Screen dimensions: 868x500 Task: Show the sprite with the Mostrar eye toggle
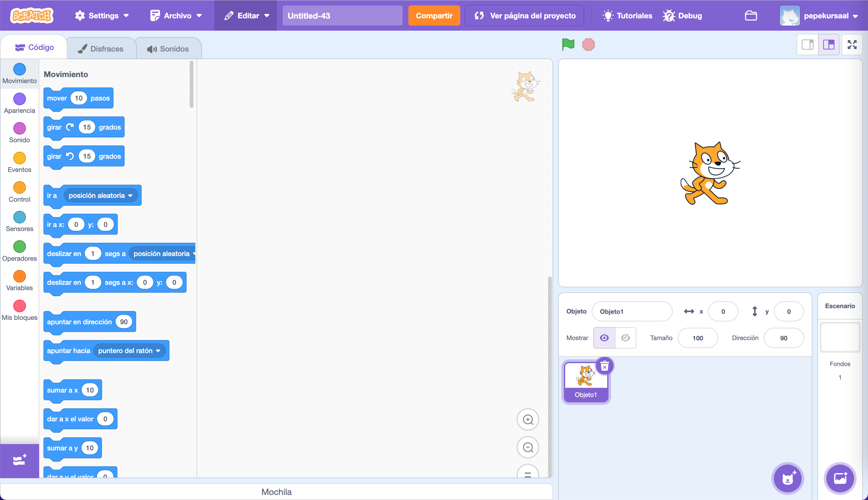pyautogui.click(x=604, y=338)
